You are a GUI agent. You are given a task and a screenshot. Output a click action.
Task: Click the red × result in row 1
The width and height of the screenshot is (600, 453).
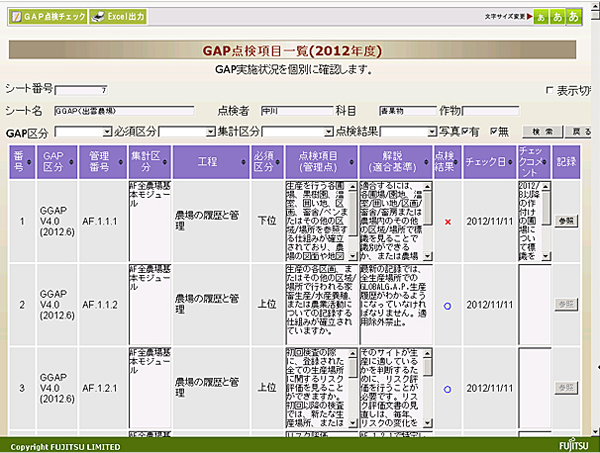tap(448, 222)
